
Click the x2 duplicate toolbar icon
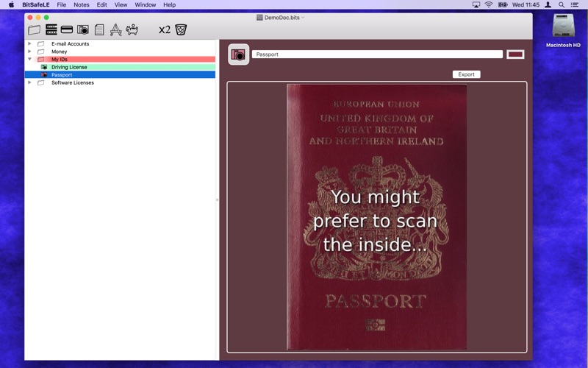(165, 29)
